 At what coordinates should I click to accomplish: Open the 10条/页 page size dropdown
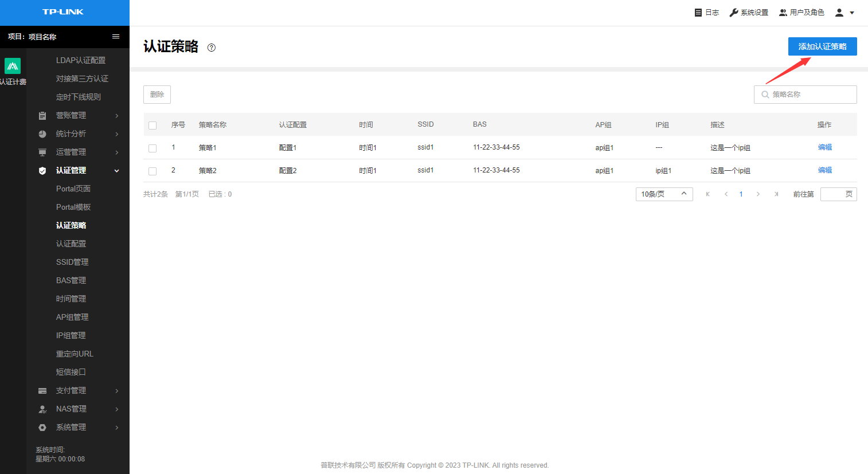664,194
